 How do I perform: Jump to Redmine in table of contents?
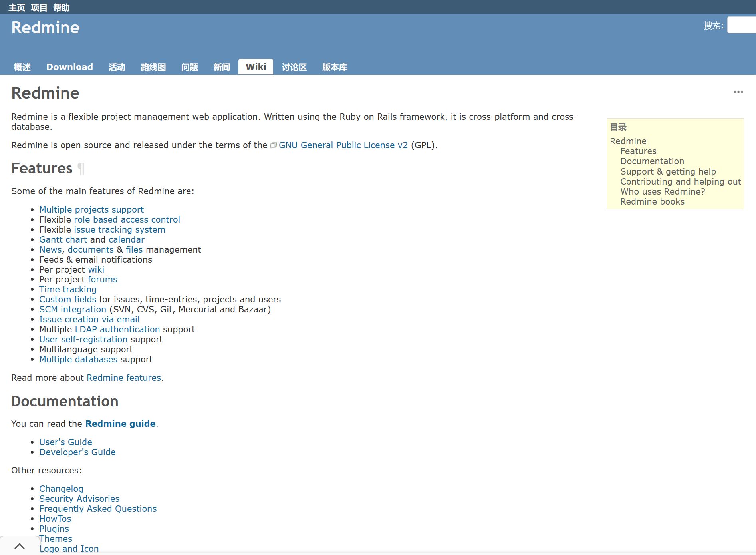(628, 141)
